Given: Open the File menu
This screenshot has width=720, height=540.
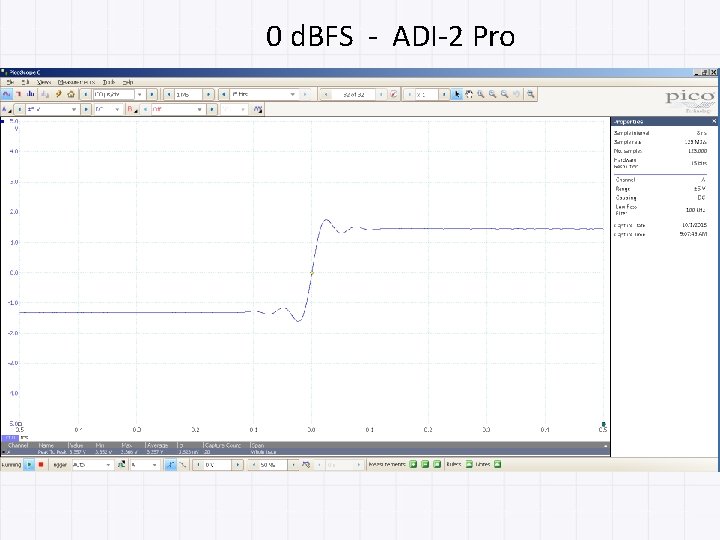Looking at the screenshot, I should tap(10, 82).
